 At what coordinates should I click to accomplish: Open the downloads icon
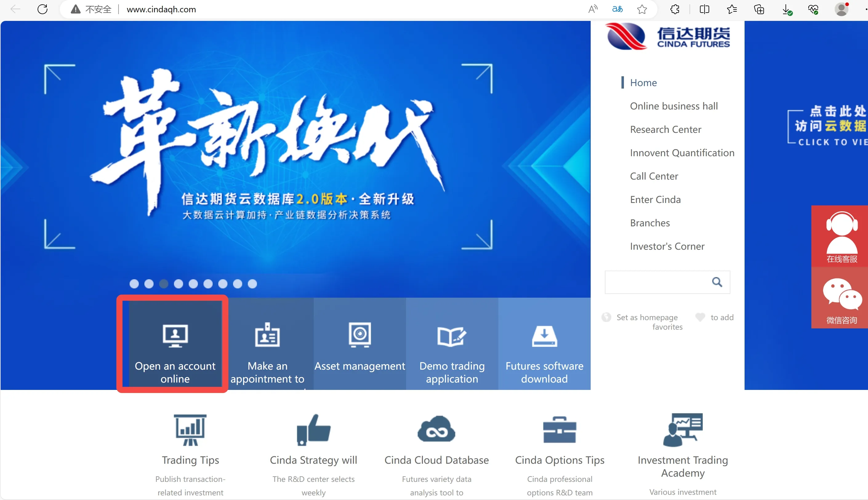tap(787, 10)
